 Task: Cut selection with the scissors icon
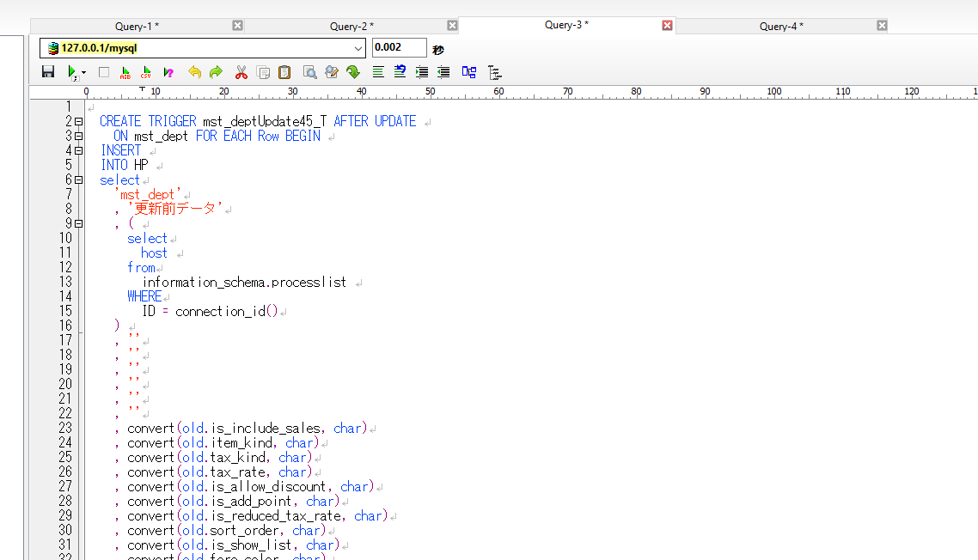241,72
